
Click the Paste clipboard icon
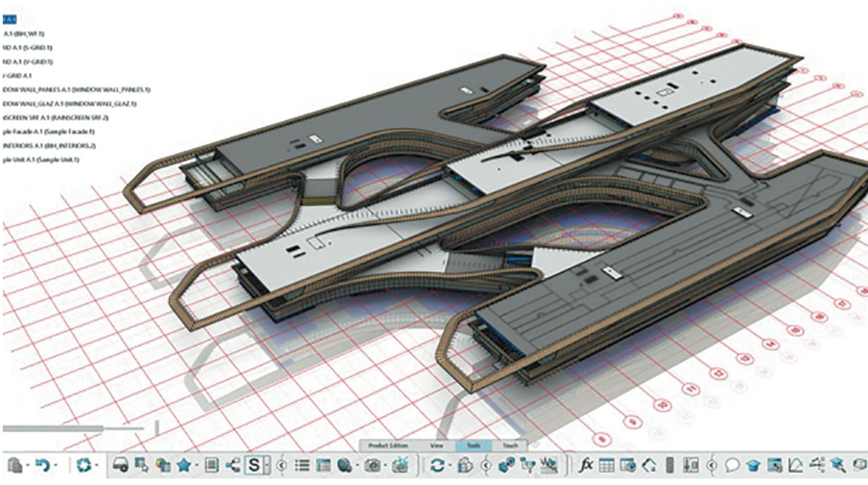pos(15,465)
